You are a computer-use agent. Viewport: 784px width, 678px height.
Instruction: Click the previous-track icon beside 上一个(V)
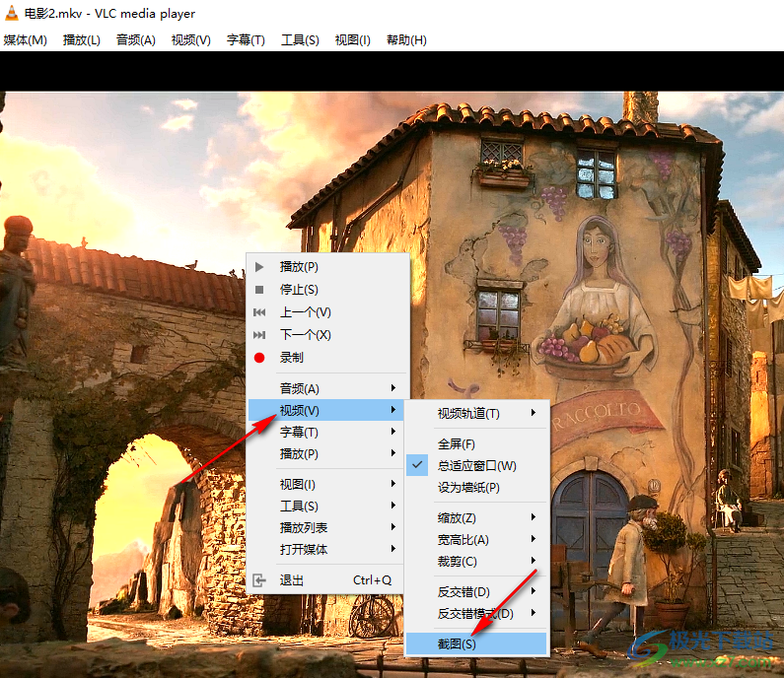pos(259,312)
